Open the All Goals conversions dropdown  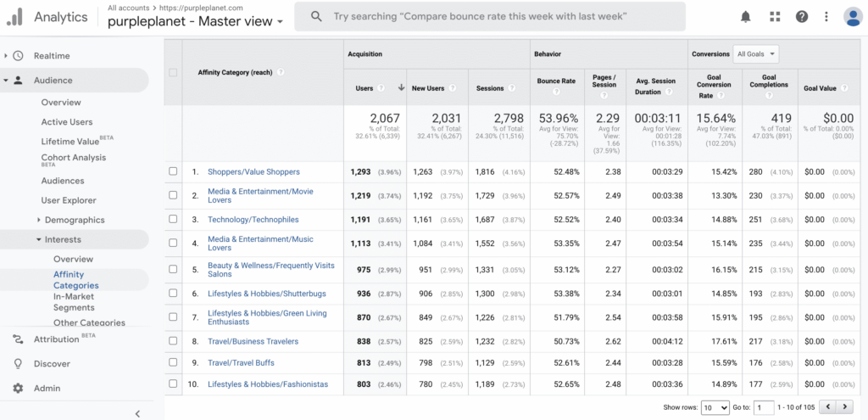pos(757,54)
